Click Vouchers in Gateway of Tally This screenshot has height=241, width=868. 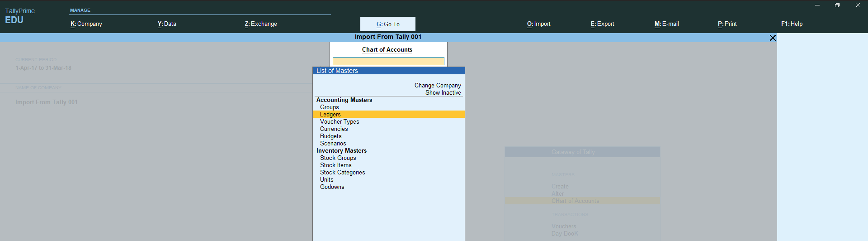564,227
